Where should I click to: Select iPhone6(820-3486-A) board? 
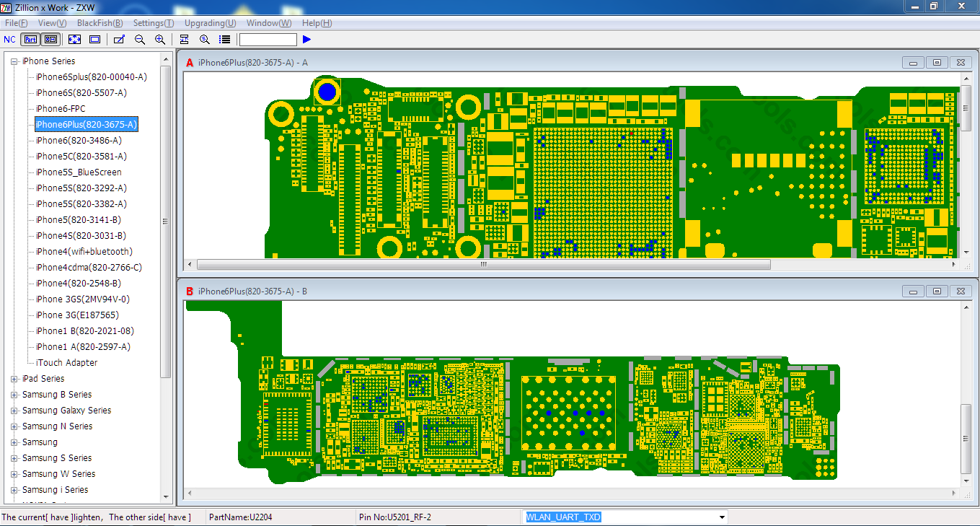click(x=79, y=141)
